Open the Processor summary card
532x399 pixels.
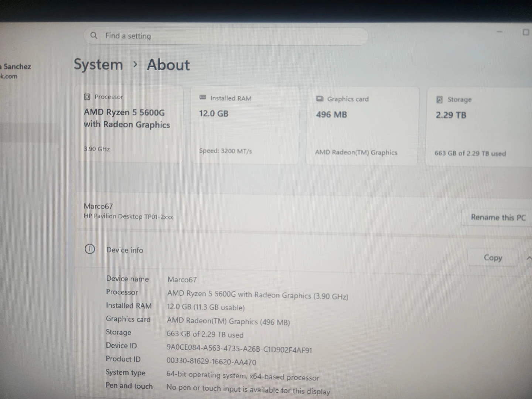129,124
